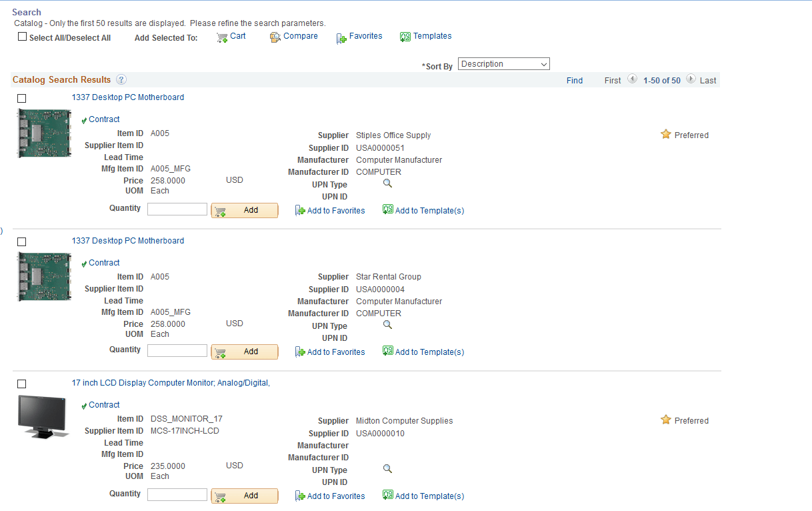This screenshot has height=511, width=812.
Task: Open Favorites from the top toolbar icon
Action: tap(341, 37)
